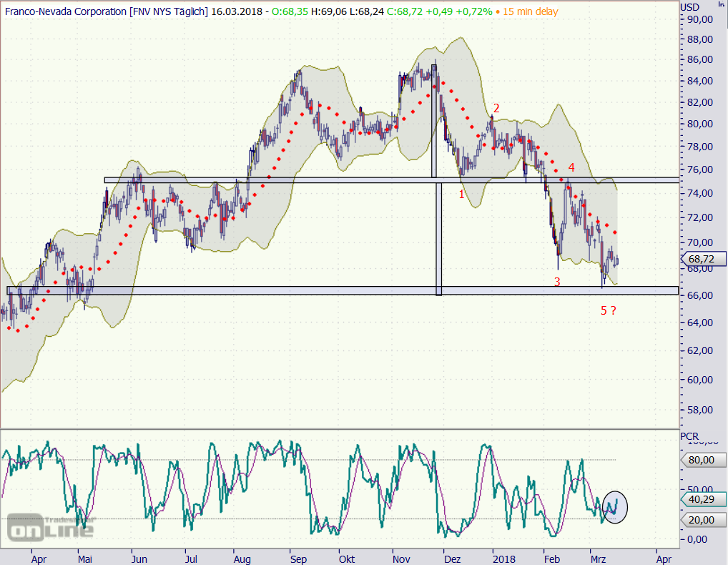Click the Jun month label

coord(139,559)
